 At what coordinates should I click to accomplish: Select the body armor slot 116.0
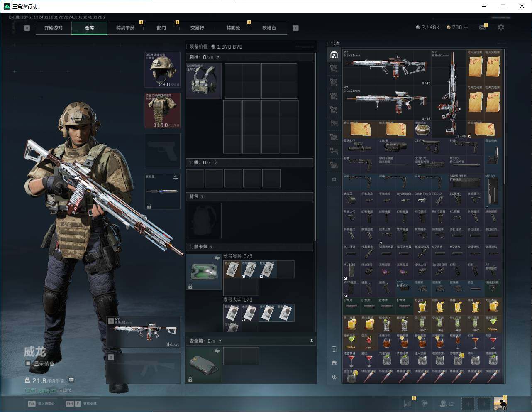pos(162,110)
